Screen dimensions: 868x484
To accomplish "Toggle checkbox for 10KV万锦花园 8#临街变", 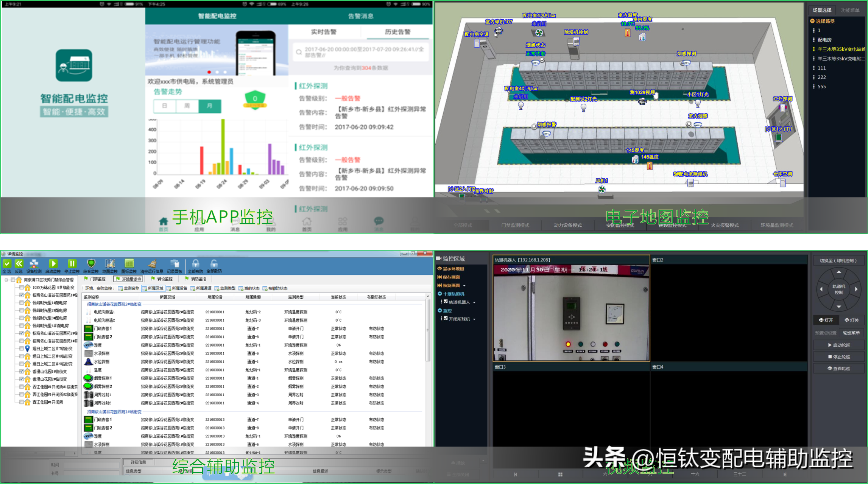I will [x=22, y=287].
